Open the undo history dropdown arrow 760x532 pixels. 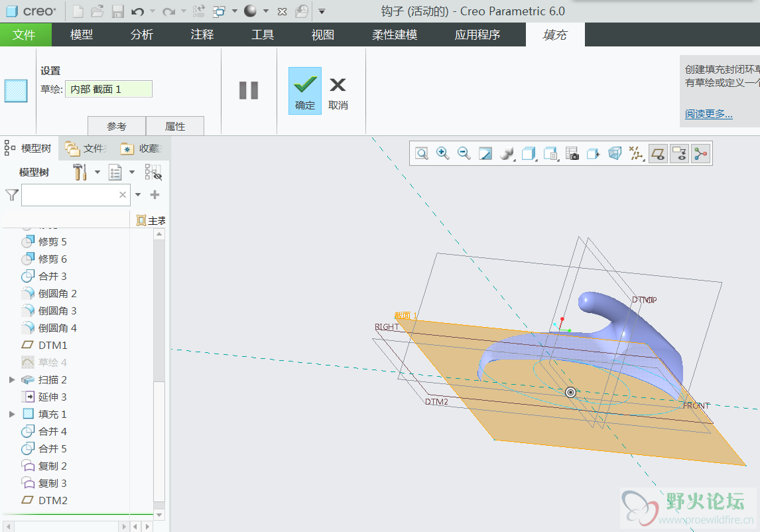point(152,11)
